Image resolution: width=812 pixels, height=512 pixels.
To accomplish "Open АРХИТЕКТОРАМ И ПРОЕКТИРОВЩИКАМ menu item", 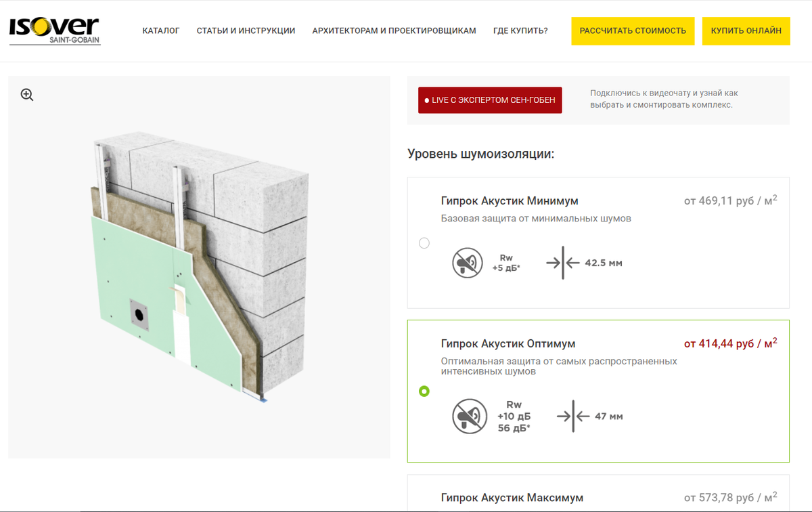I will click(x=394, y=31).
